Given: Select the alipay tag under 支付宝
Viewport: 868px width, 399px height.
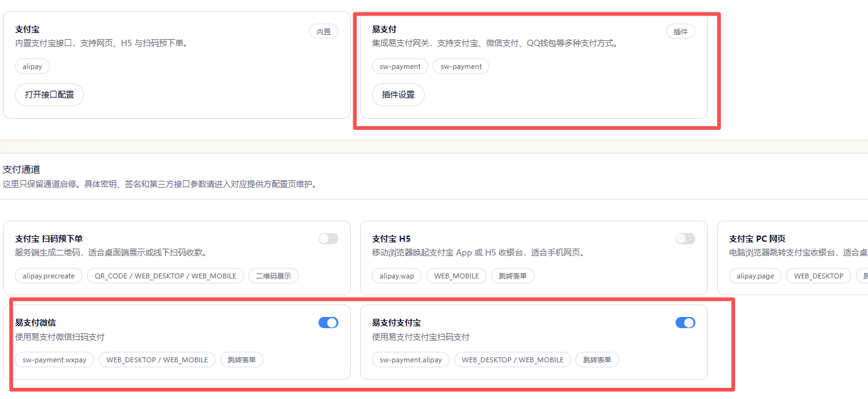Looking at the screenshot, I should pyautogui.click(x=32, y=66).
